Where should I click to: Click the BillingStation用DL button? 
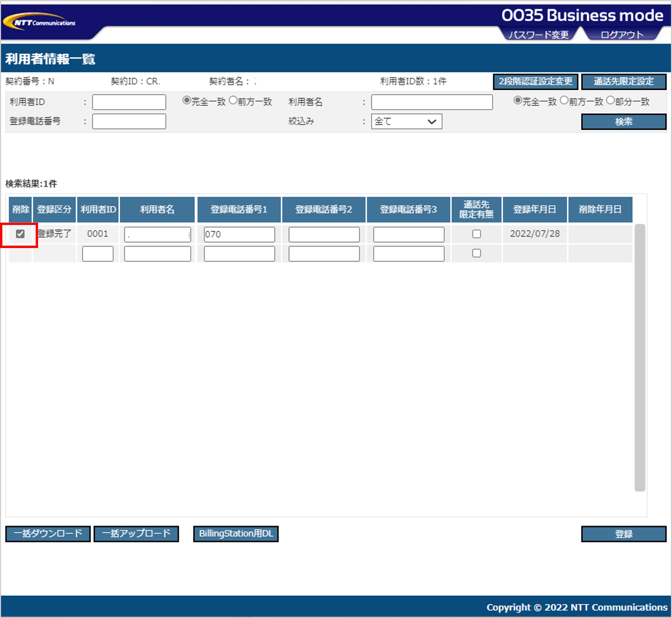click(236, 533)
